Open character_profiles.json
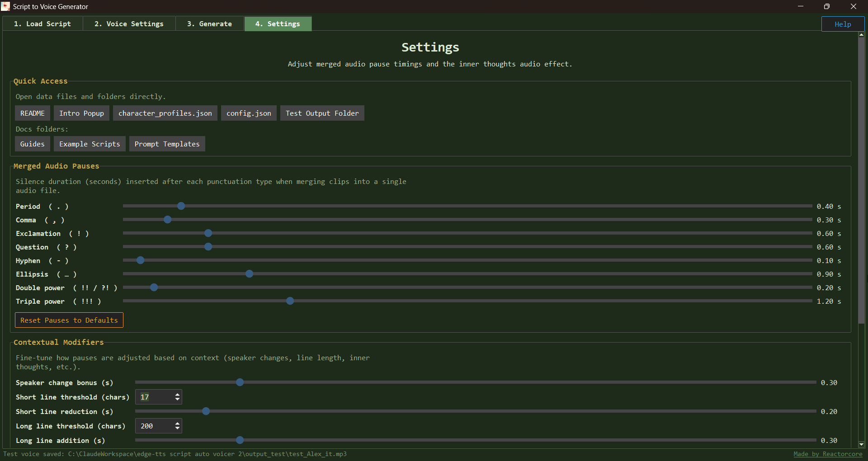The width and height of the screenshot is (868, 461). (165, 113)
